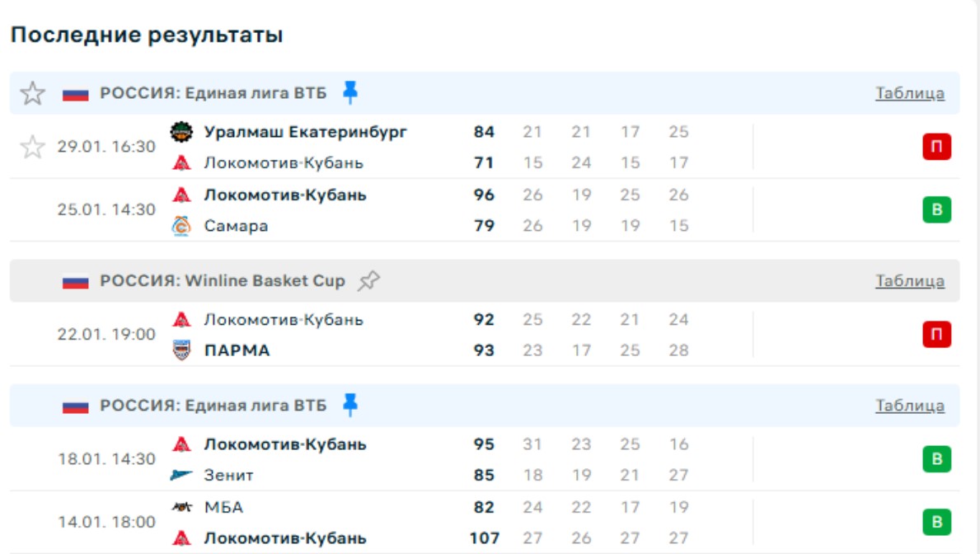Unpin the first Единая лига ВТБ league
Image resolution: width=980 pixels, height=554 pixels.
(x=350, y=92)
